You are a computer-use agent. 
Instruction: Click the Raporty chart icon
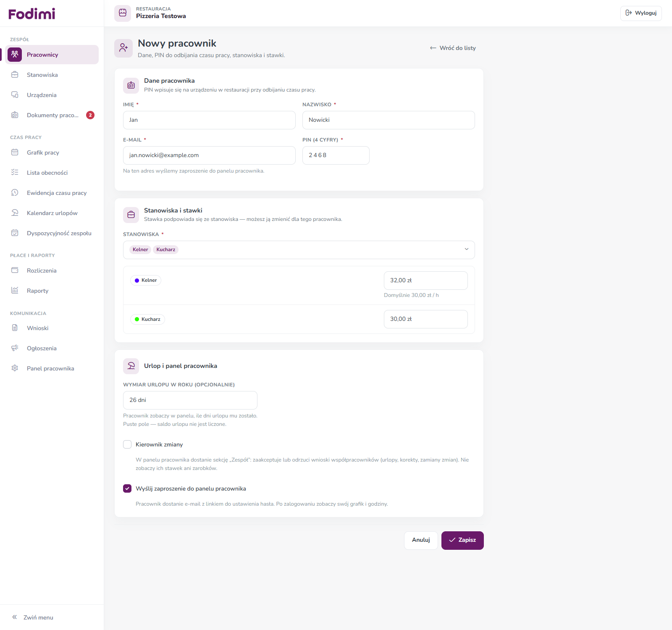click(15, 291)
